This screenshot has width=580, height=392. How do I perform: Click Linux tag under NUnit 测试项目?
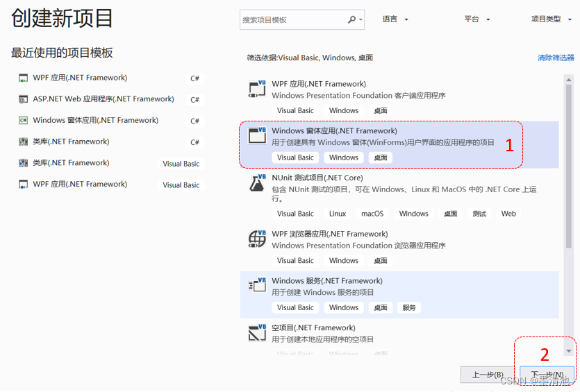(x=338, y=214)
